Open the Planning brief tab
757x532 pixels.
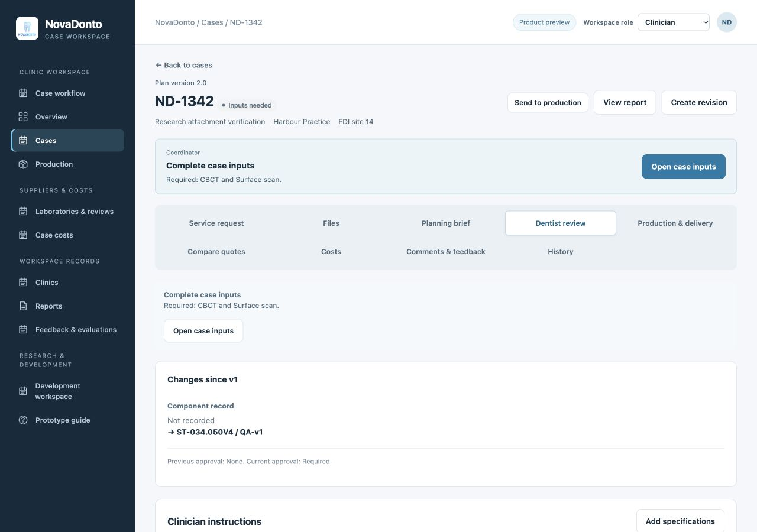[446, 223]
